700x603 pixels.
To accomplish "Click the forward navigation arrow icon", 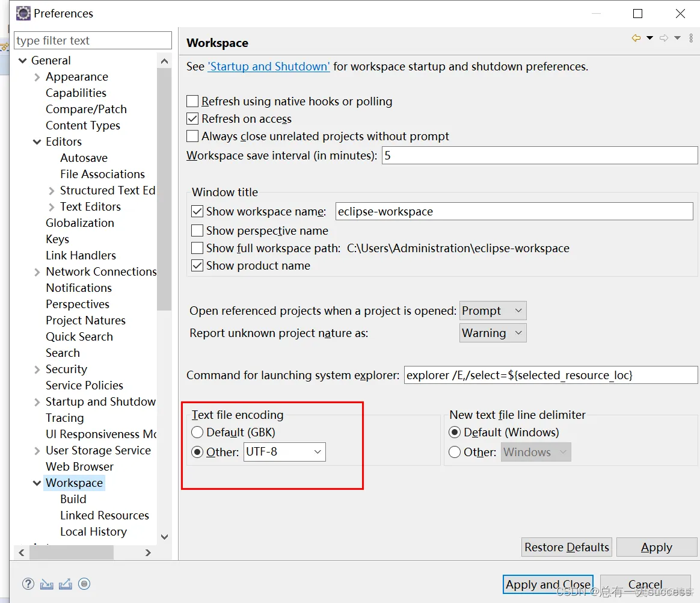I will (664, 38).
